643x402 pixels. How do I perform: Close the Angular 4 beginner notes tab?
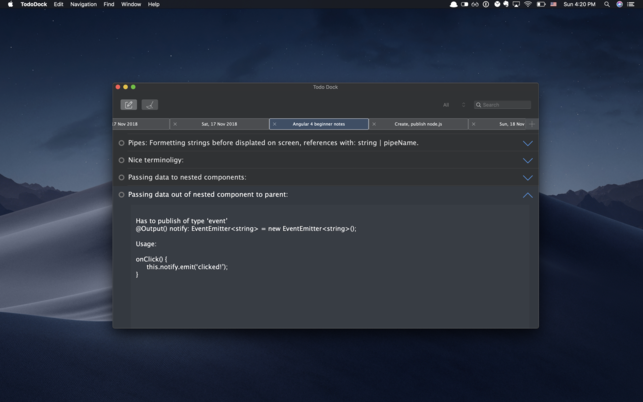(275, 124)
